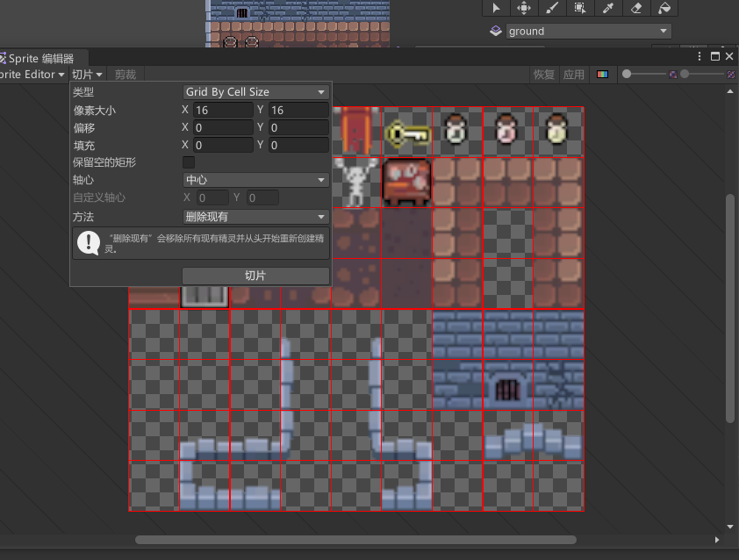The image size is (739, 560).
Task: Edit the 像素大小 Y field
Action: click(298, 110)
